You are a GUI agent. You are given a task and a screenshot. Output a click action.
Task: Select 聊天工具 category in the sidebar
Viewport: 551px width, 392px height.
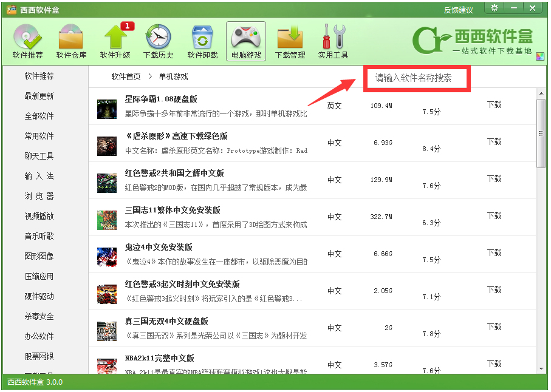pyautogui.click(x=39, y=156)
